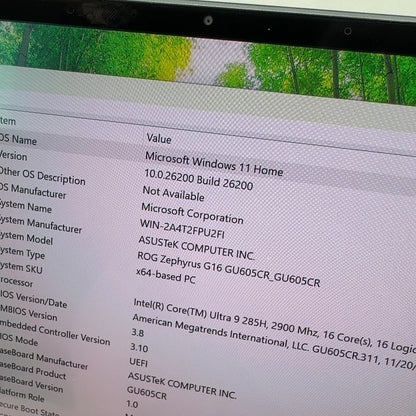This screenshot has width=416, height=416.
Task: Click the 10.0.26200 Build 26200 value
Action: pyautogui.click(x=198, y=180)
